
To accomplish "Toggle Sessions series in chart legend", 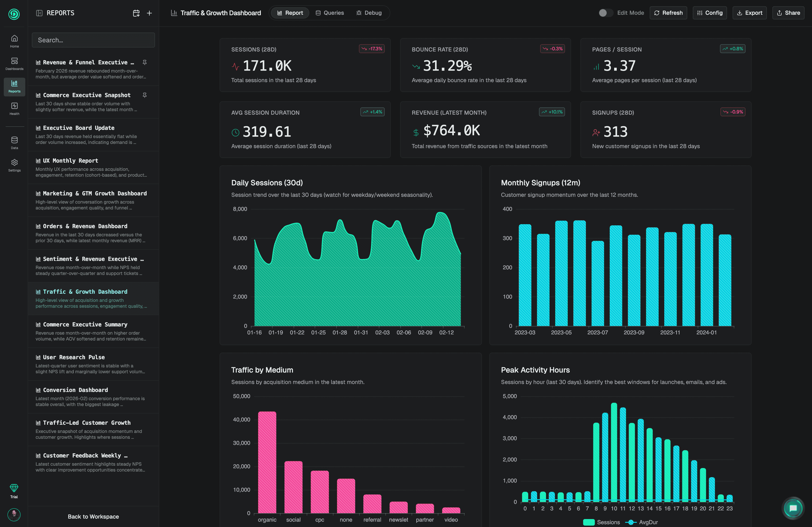I will (x=601, y=522).
